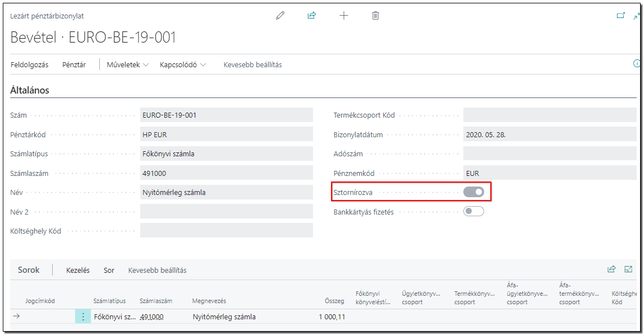The width and height of the screenshot is (644, 335).
Task: Click the Főkönyvi sz... cell in row
Action: [114, 317]
